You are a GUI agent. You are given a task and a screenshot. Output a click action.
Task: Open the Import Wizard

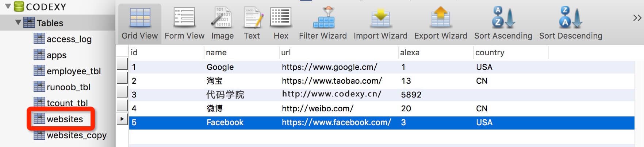[x=380, y=23]
